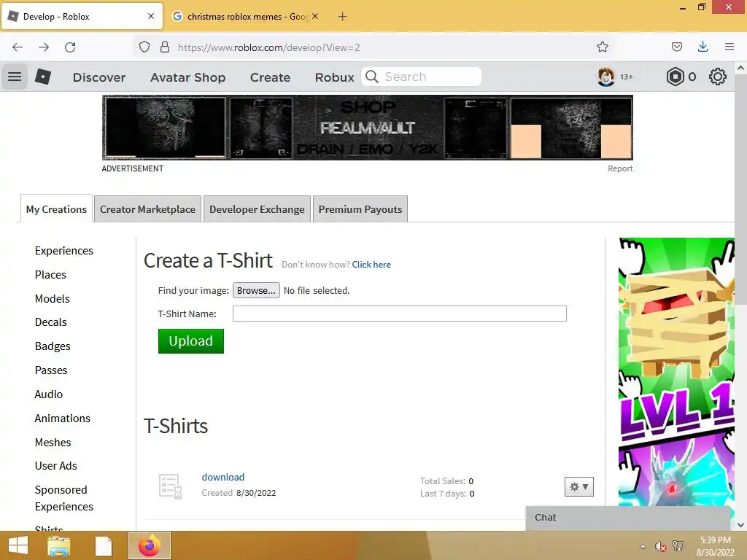Open a new browser tab

point(343,17)
